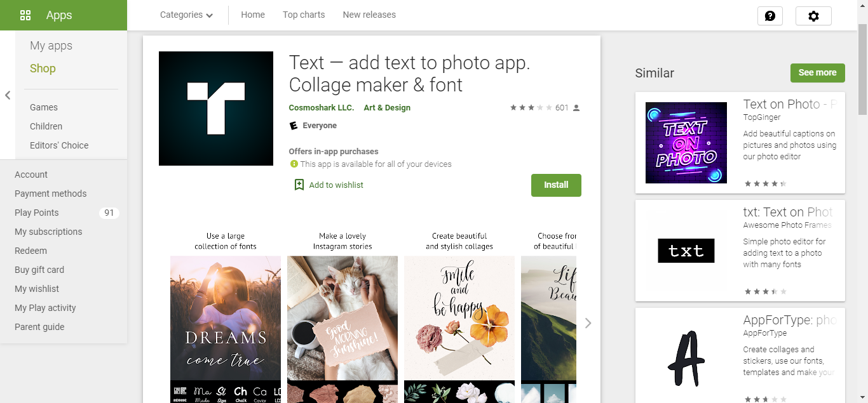Open Play Points link
This screenshot has width=868, height=403.
pos(36,213)
